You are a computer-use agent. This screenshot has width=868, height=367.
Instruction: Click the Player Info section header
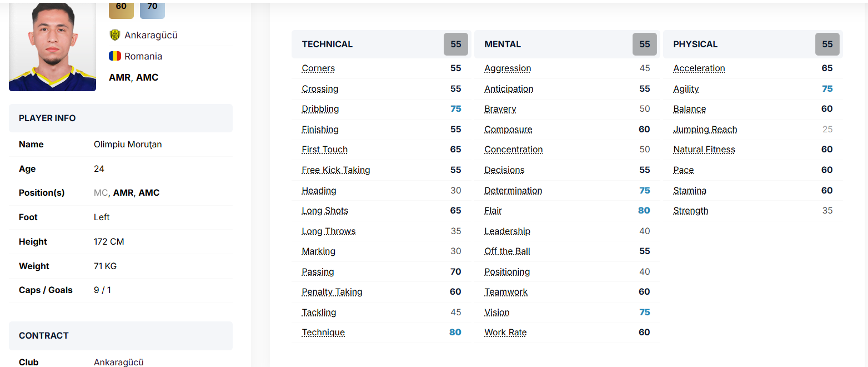click(47, 118)
